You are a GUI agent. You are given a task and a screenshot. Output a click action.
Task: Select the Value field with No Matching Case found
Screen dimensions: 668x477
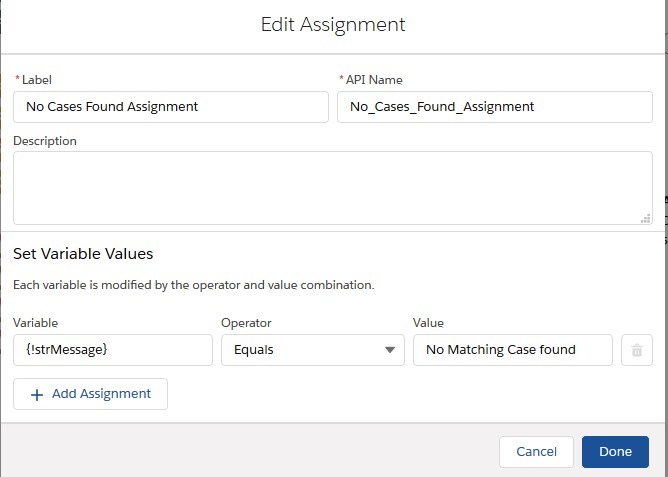pyautogui.click(x=512, y=350)
